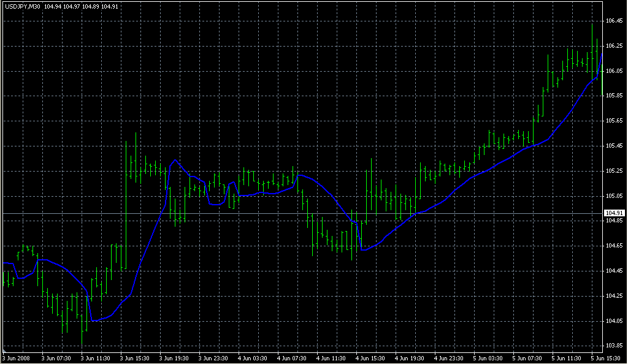The height and width of the screenshot is (364, 628).
Task: Click the 103.85 price axis label
Action: click(614, 346)
